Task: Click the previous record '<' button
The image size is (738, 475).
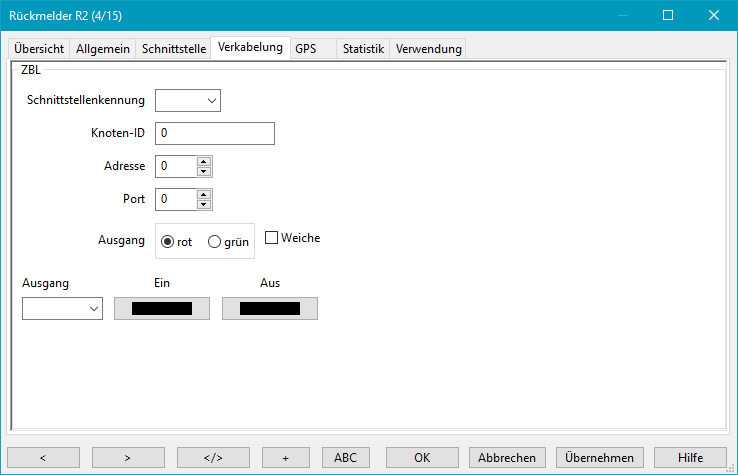Action: click(x=43, y=457)
